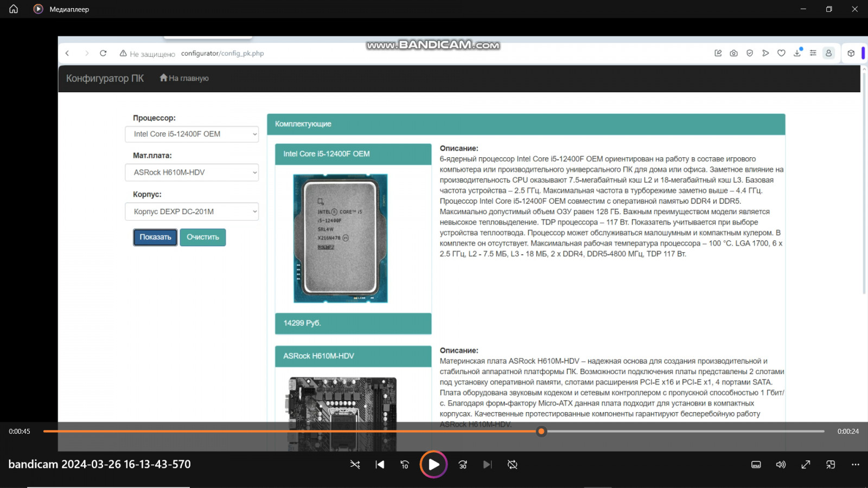Image resolution: width=868 pixels, height=488 pixels.
Task: Maximize the media player window
Action: tap(829, 9)
